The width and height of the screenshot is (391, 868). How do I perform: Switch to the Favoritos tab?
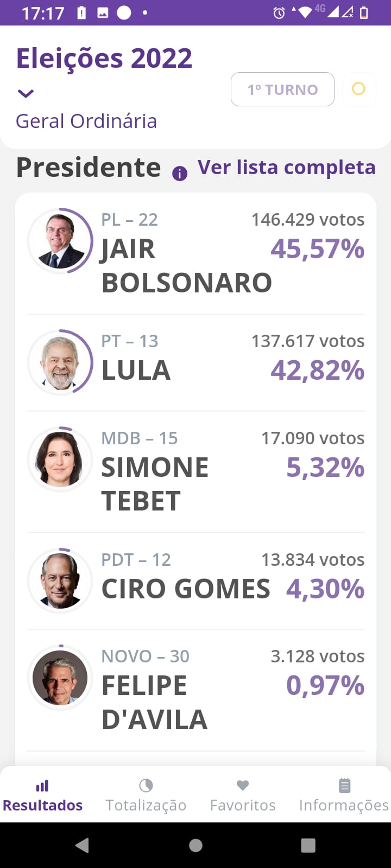pyautogui.click(x=243, y=794)
